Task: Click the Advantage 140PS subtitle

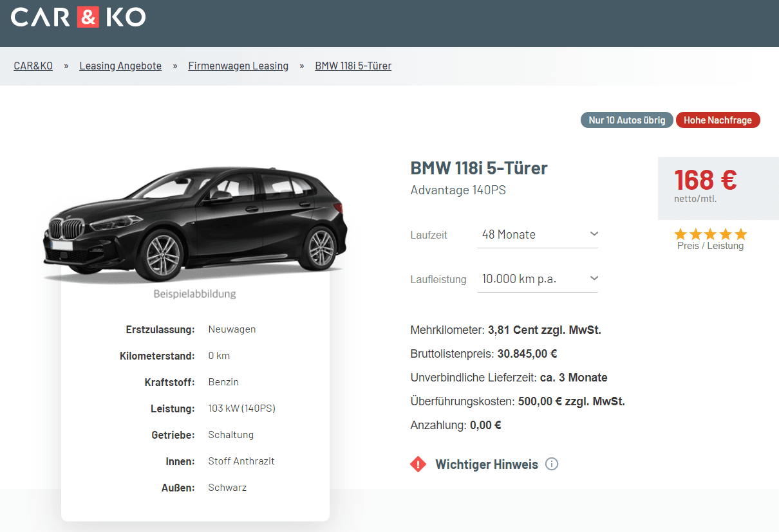Action: 458,190
